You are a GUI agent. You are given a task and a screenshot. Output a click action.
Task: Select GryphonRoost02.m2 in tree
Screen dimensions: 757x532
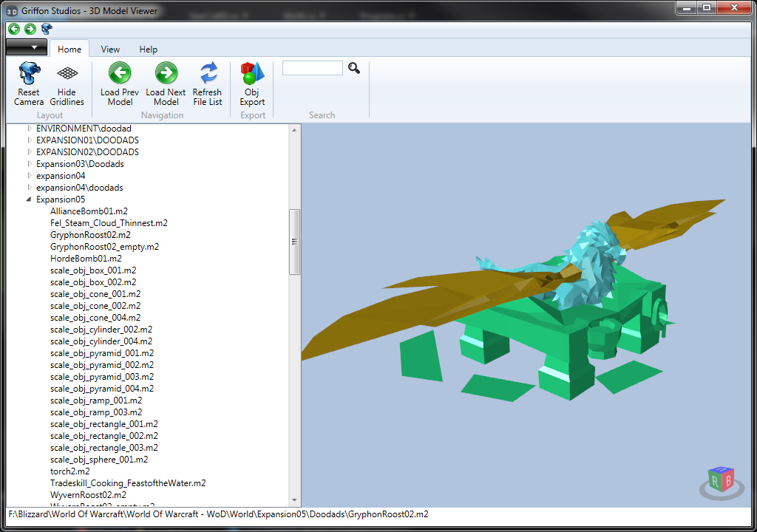[x=90, y=235]
